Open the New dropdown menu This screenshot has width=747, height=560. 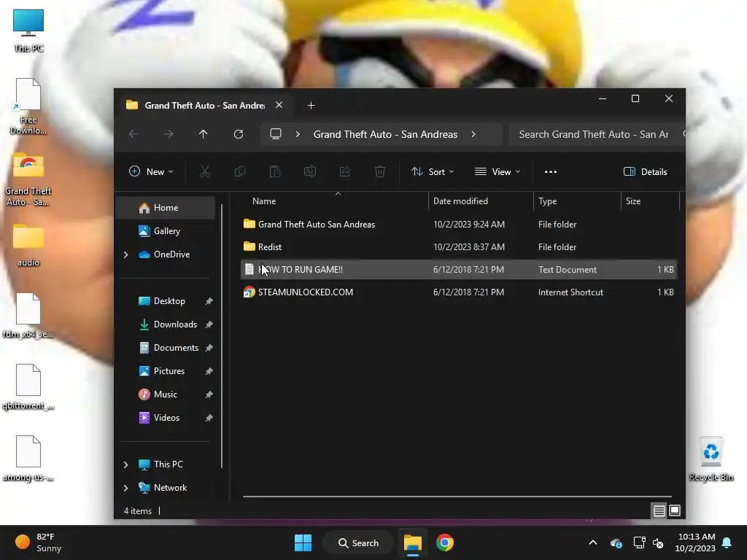pyautogui.click(x=151, y=172)
